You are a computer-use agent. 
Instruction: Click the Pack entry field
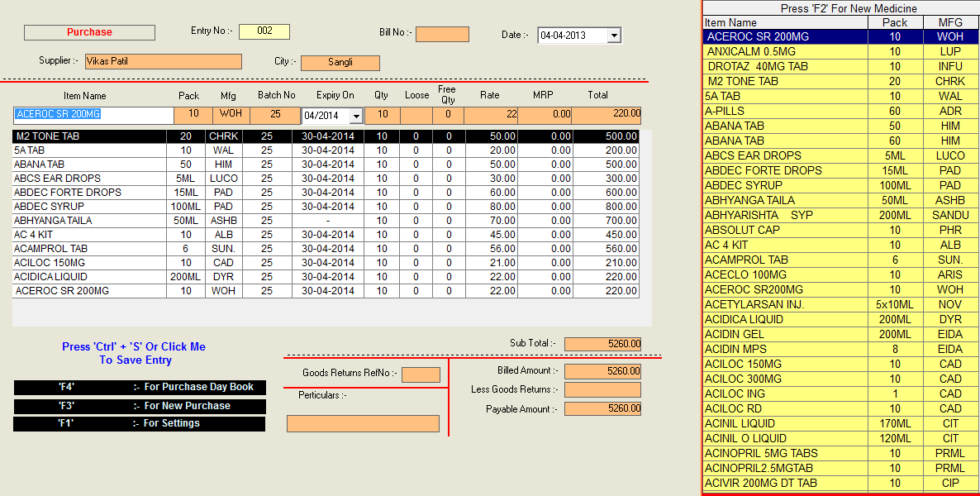[x=193, y=115]
